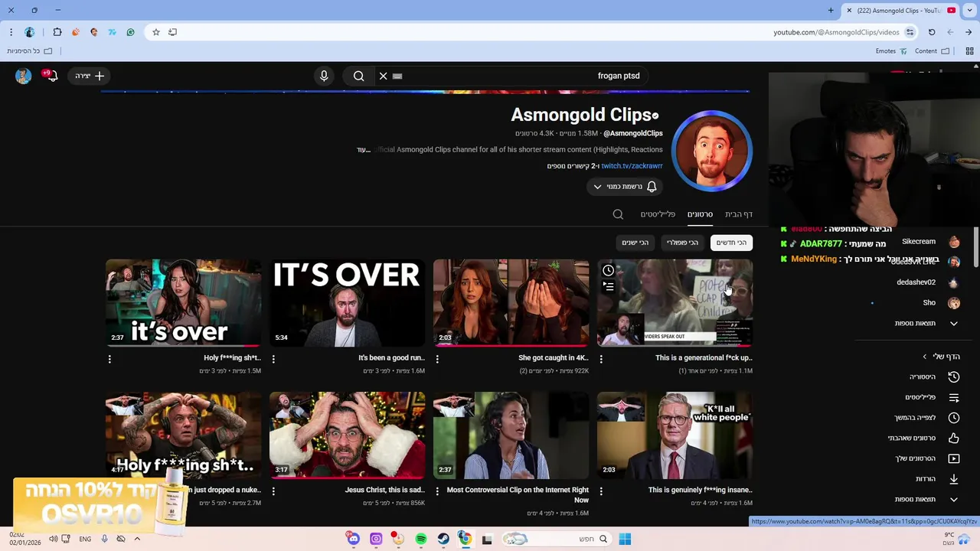
Task: Collapse the lower 'show less' (תצוגת מסופת) sidebar chevron
Action: tap(954, 500)
